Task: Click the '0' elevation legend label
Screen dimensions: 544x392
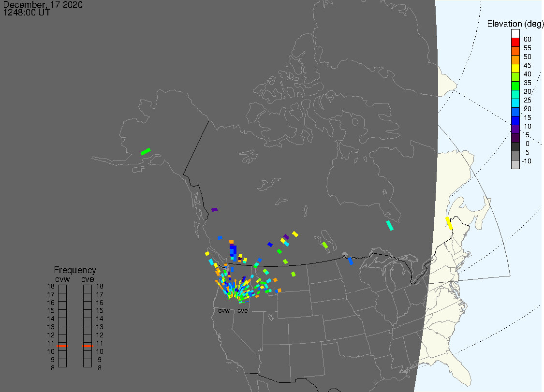Action: click(528, 144)
